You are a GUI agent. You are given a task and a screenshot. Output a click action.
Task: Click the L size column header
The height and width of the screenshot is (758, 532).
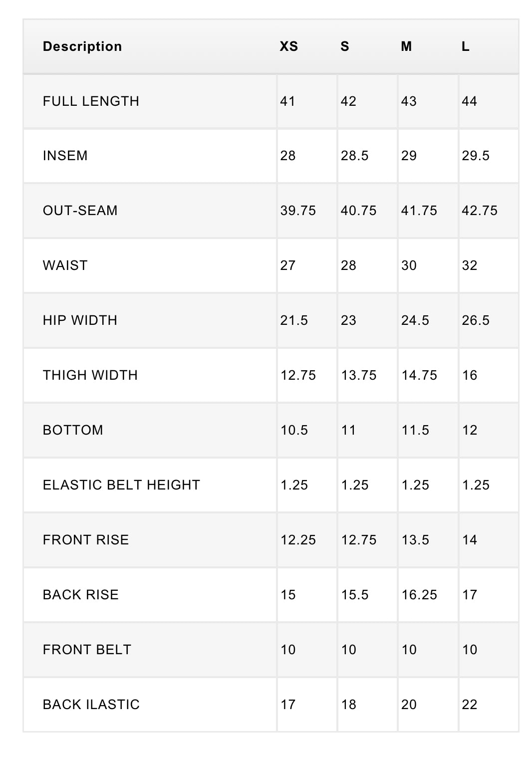465,46
